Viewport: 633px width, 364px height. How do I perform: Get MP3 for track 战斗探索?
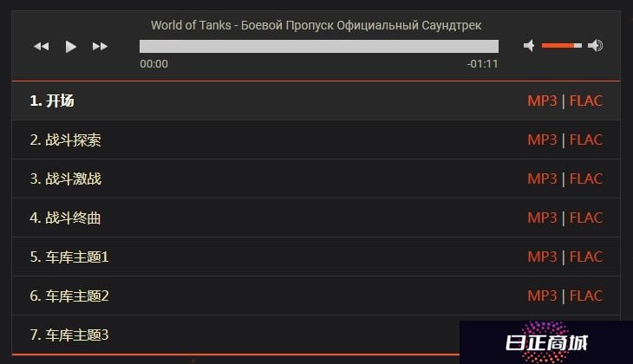click(x=542, y=140)
